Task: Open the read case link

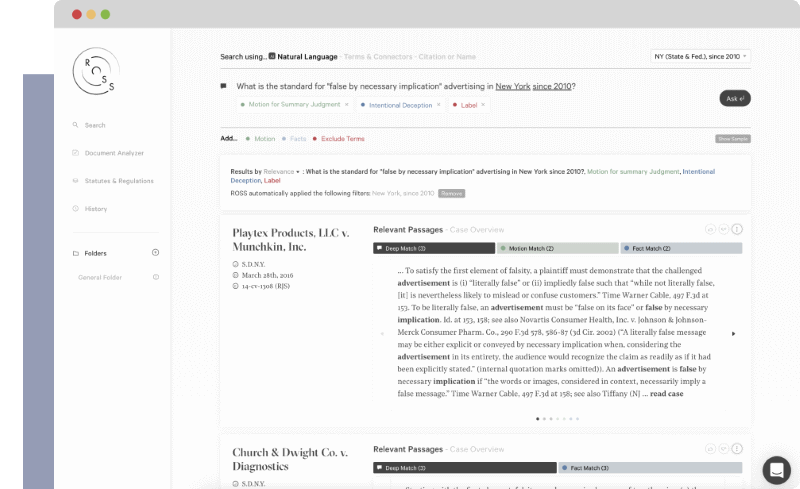Action: click(666, 394)
